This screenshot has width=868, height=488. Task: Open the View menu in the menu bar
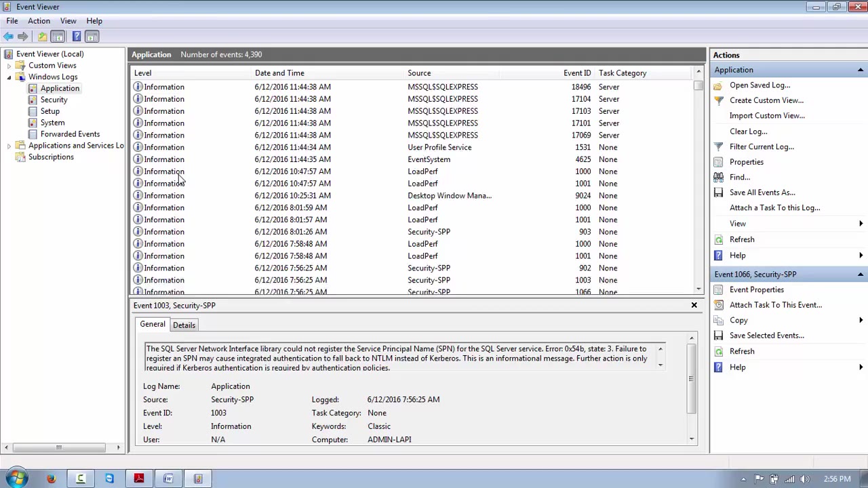[68, 21]
